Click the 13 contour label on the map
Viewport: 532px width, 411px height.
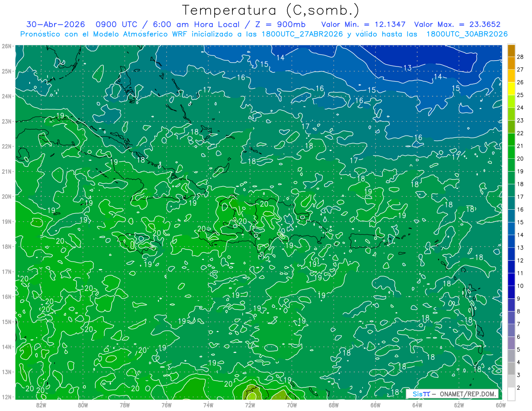tap(408, 68)
